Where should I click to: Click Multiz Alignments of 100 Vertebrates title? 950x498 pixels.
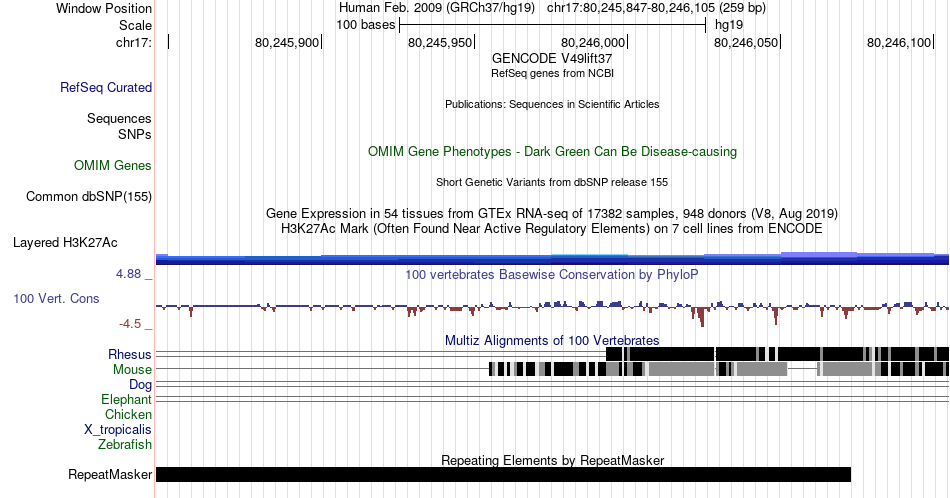pyautogui.click(x=552, y=340)
